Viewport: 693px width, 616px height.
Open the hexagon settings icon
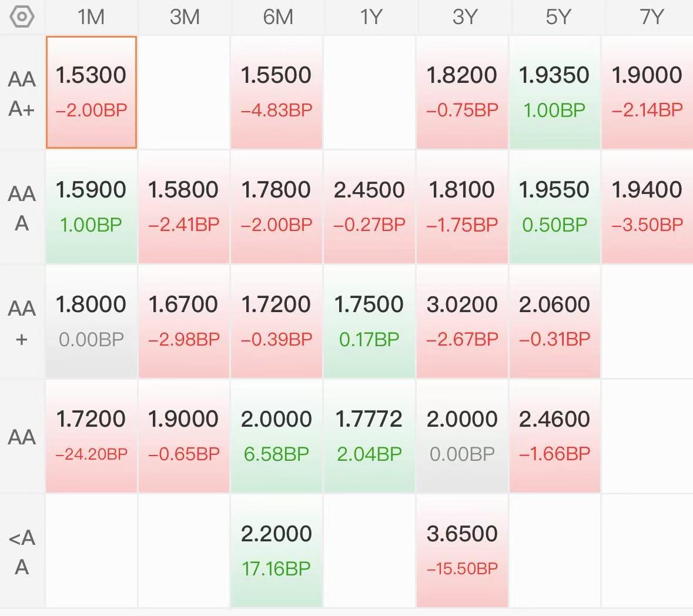22,17
